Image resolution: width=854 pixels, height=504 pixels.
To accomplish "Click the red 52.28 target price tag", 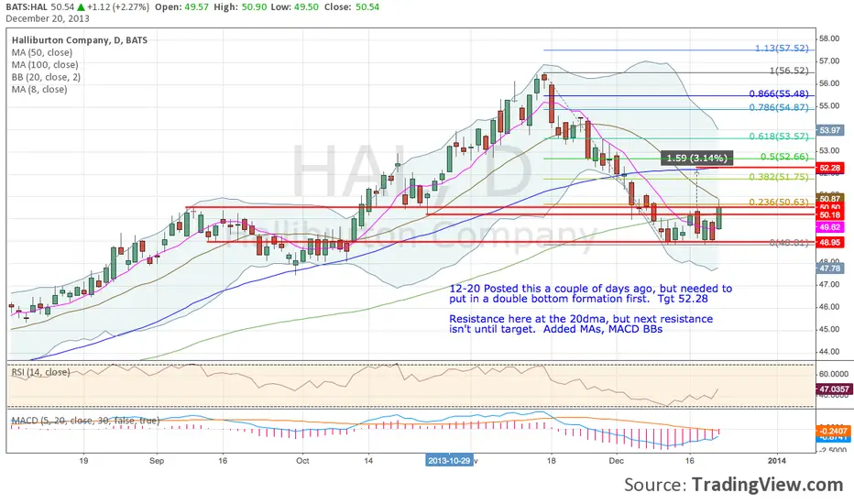I will (x=829, y=168).
